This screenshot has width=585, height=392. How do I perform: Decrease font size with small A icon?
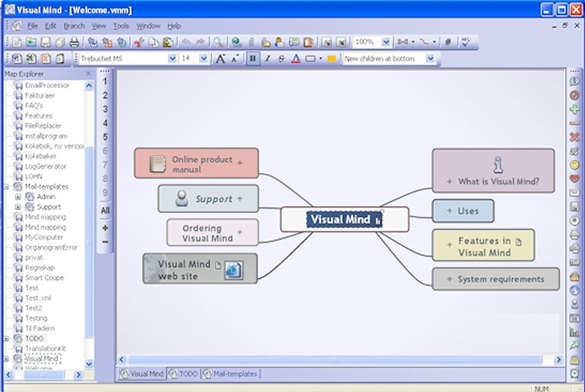tap(235, 59)
